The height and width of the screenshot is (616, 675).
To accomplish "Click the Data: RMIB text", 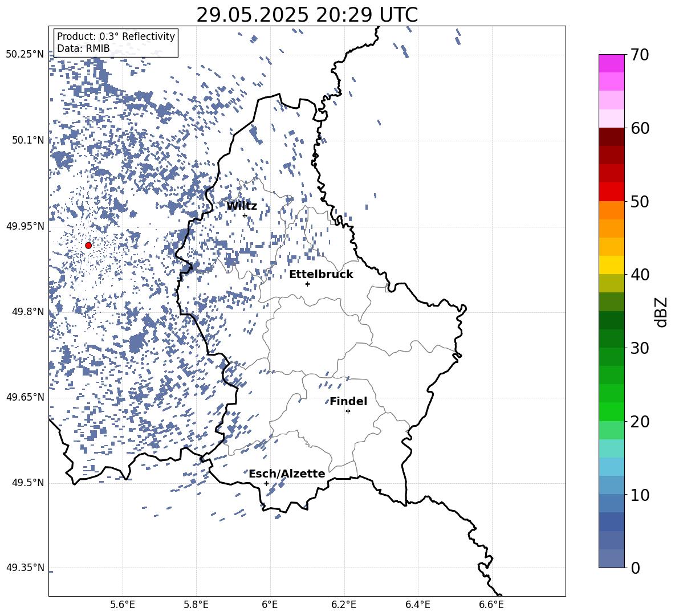I will pos(83,48).
